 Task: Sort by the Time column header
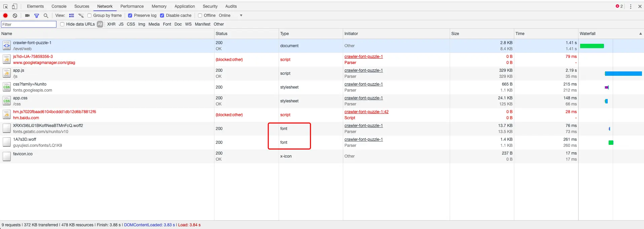tap(546, 34)
